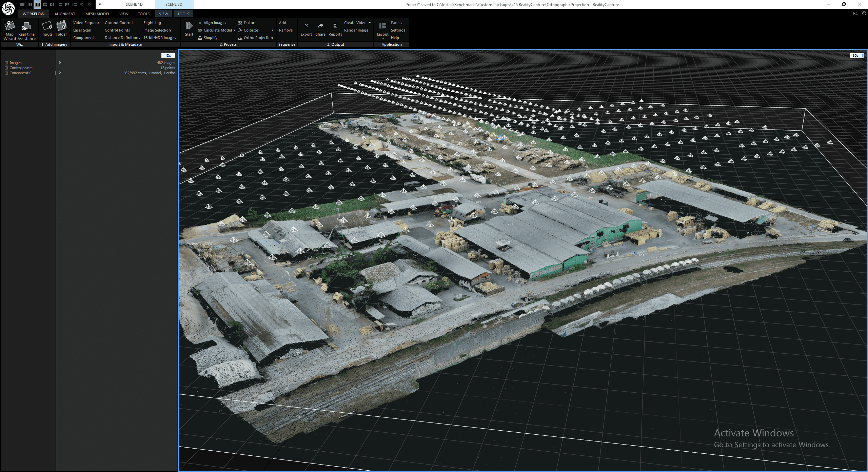This screenshot has height=472, width=868.
Task: Expand the Calculate Model dropdown
Action: 235,30
